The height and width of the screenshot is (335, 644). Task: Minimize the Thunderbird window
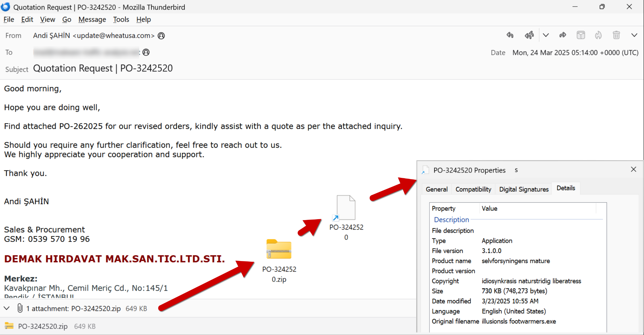575,7
